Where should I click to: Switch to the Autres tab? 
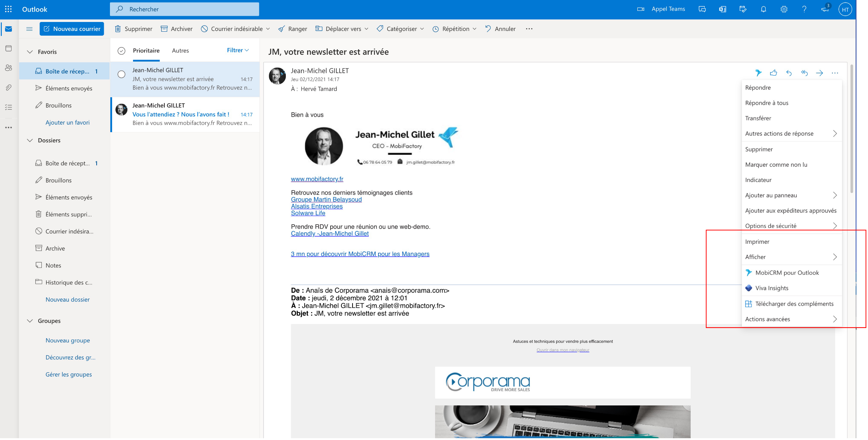point(180,51)
